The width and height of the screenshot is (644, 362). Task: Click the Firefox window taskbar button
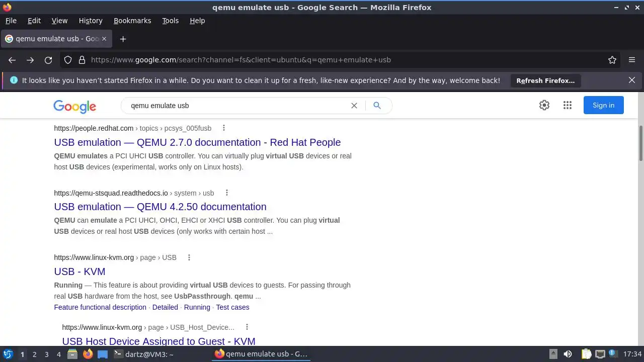[x=261, y=354]
